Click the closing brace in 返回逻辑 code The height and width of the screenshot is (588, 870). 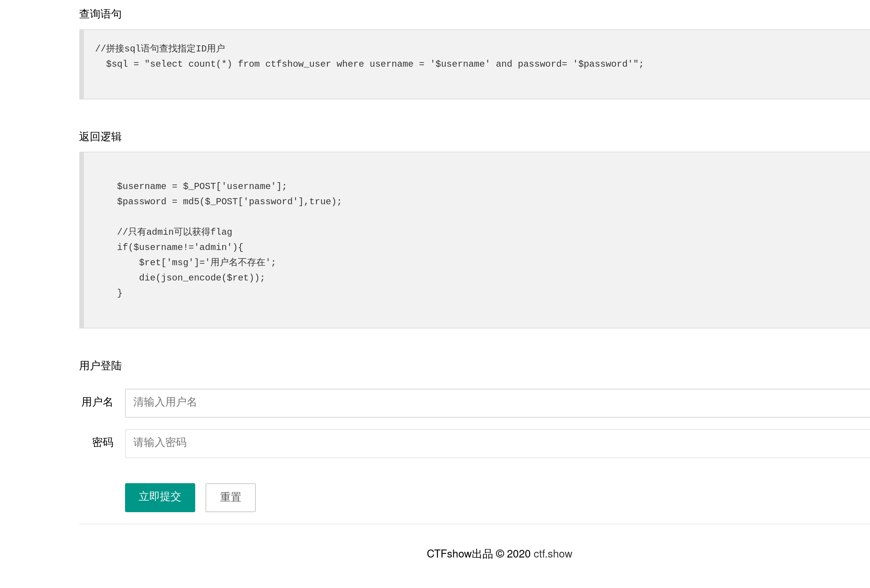[120, 293]
